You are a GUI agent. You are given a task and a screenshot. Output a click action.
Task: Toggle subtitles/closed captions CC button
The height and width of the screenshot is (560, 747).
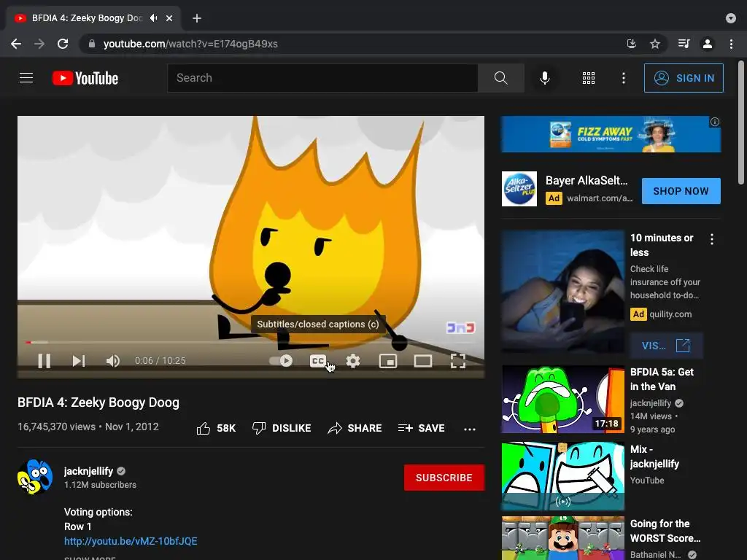pyautogui.click(x=318, y=360)
